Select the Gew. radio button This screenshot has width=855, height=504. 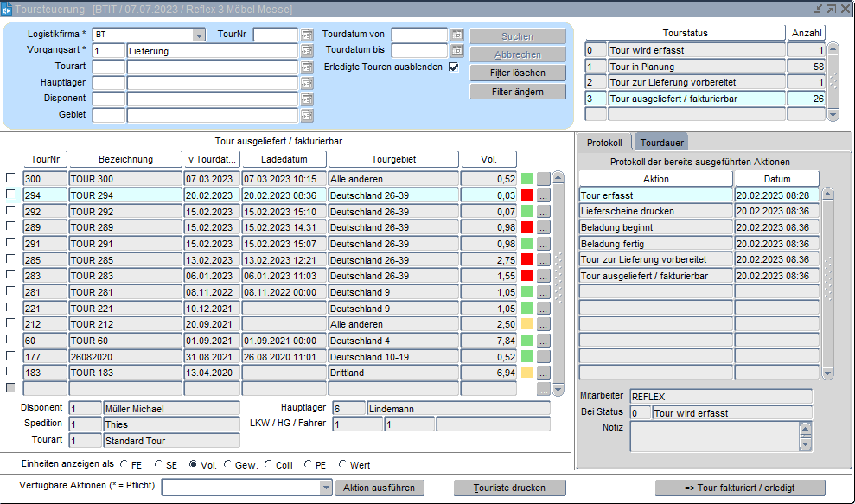pos(228,465)
